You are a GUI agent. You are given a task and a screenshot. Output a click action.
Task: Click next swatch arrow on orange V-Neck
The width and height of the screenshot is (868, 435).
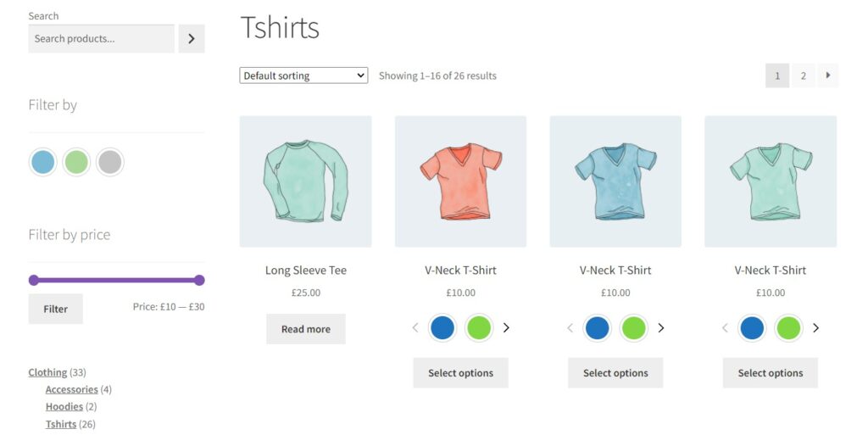pyautogui.click(x=506, y=328)
